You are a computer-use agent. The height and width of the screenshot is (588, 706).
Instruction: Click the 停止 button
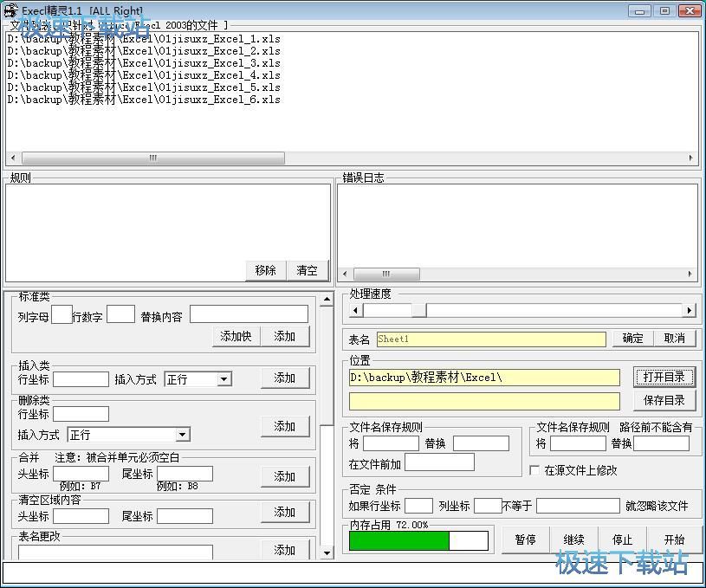point(623,540)
